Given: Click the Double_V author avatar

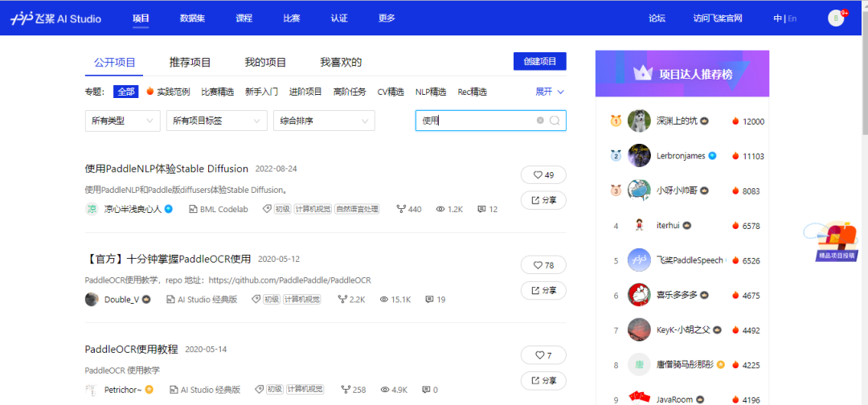Looking at the screenshot, I should 92,299.
